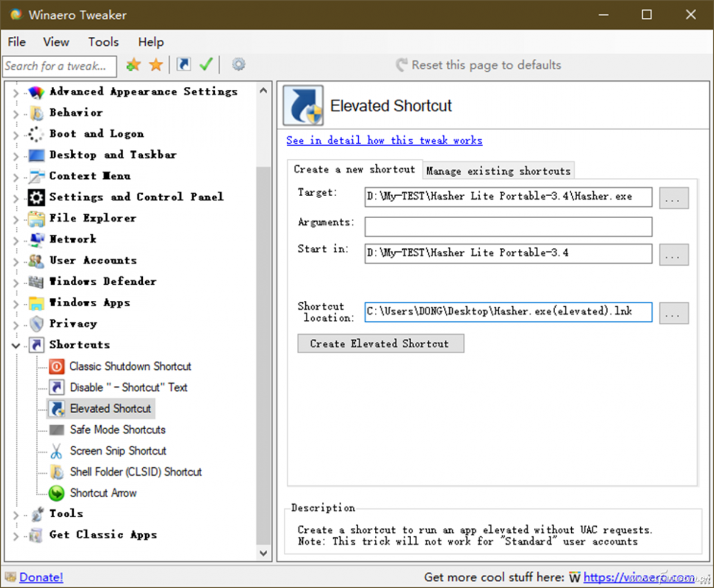The height and width of the screenshot is (588, 714).
Task: Click the Network category icon
Action: 36,240
